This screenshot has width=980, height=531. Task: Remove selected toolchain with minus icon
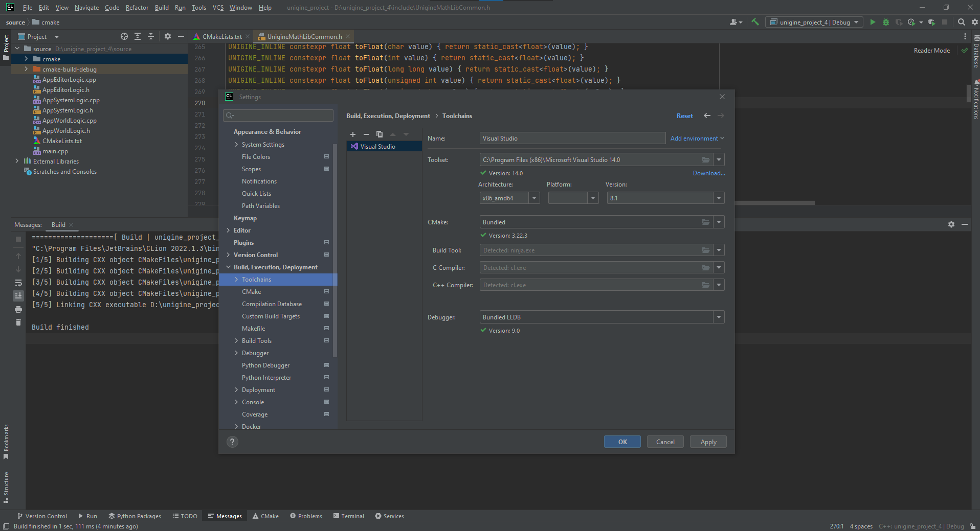(x=366, y=134)
